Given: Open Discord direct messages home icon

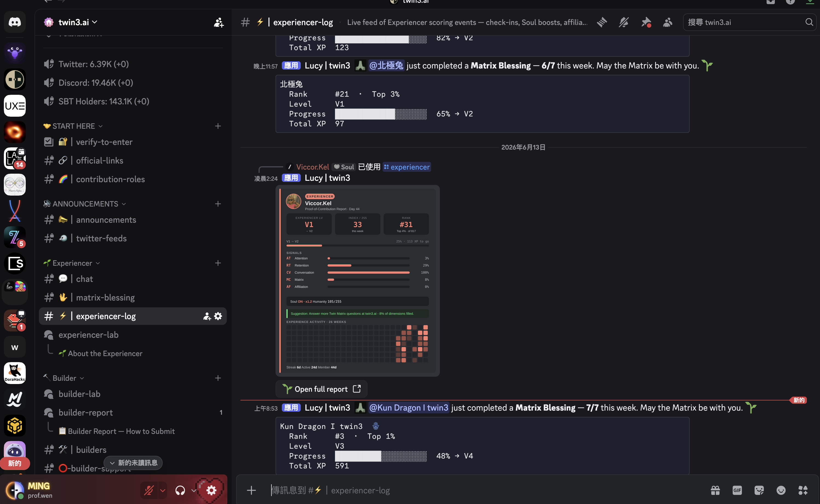Looking at the screenshot, I should tap(15, 22).
